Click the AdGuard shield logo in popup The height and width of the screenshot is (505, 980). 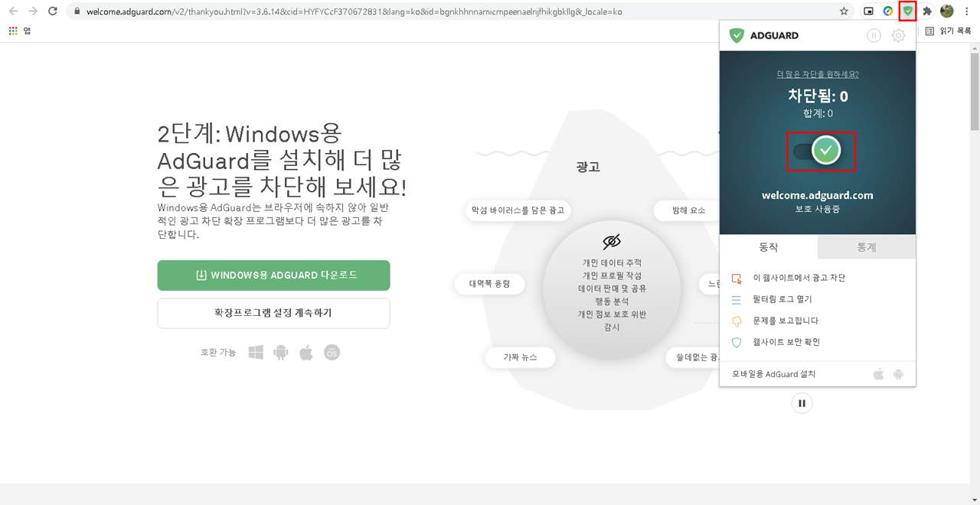737,35
